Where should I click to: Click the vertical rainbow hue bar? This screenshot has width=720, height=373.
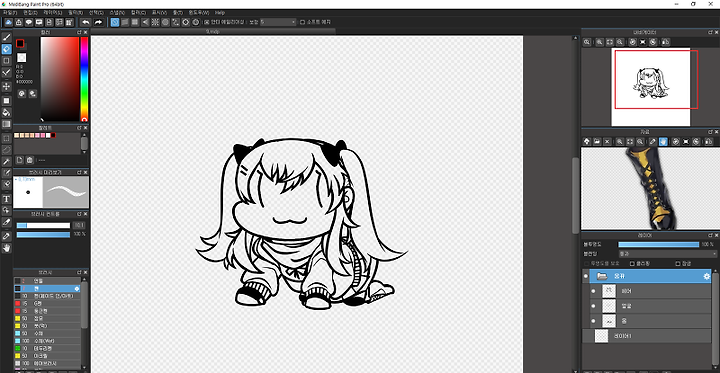pyautogui.click(x=84, y=79)
